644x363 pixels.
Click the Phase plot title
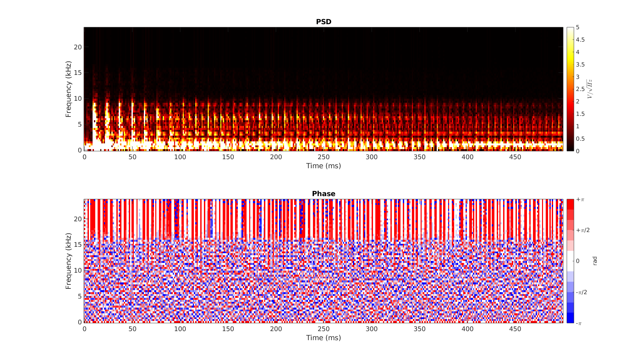tap(323, 193)
